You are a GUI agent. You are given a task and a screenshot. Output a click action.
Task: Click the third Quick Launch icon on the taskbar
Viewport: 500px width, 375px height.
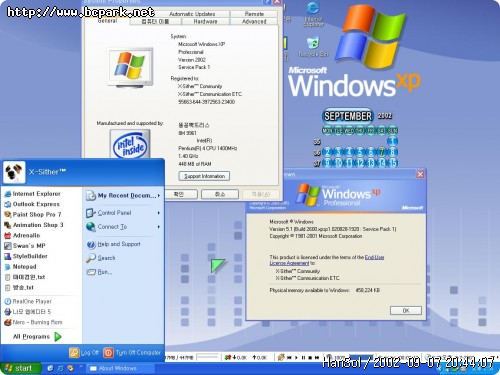[70, 368]
